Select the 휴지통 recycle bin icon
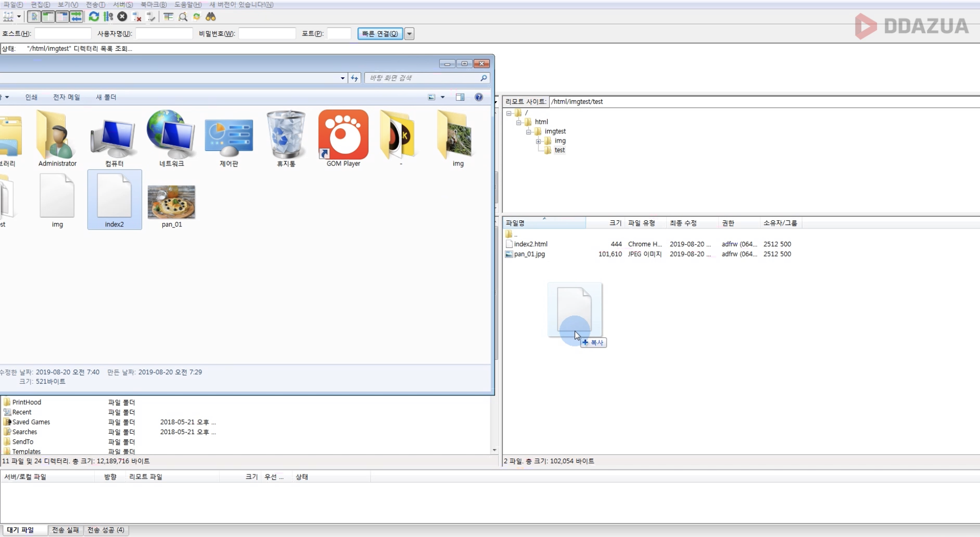The width and height of the screenshot is (980, 537). (x=286, y=138)
